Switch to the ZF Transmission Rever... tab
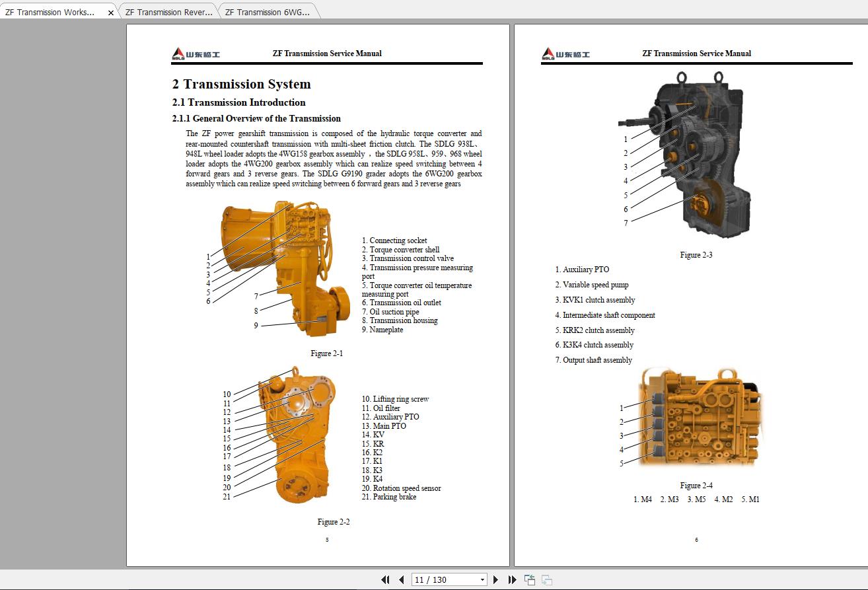The image size is (868, 590). tap(168, 11)
